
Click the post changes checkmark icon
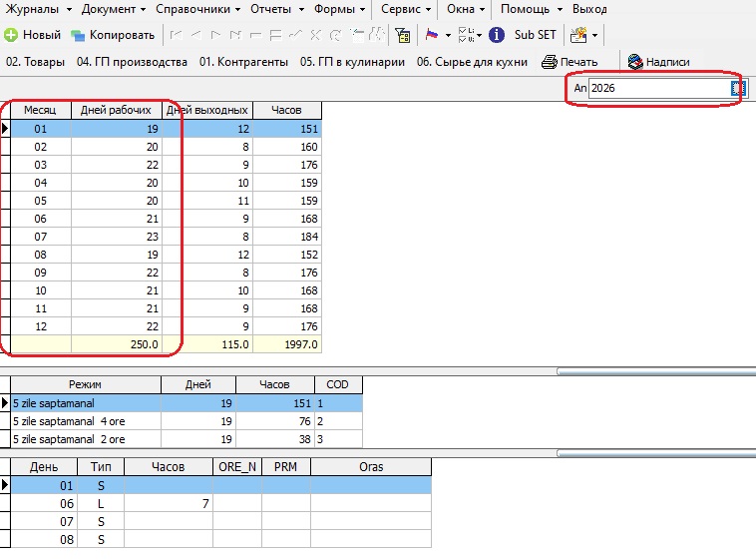295,35
